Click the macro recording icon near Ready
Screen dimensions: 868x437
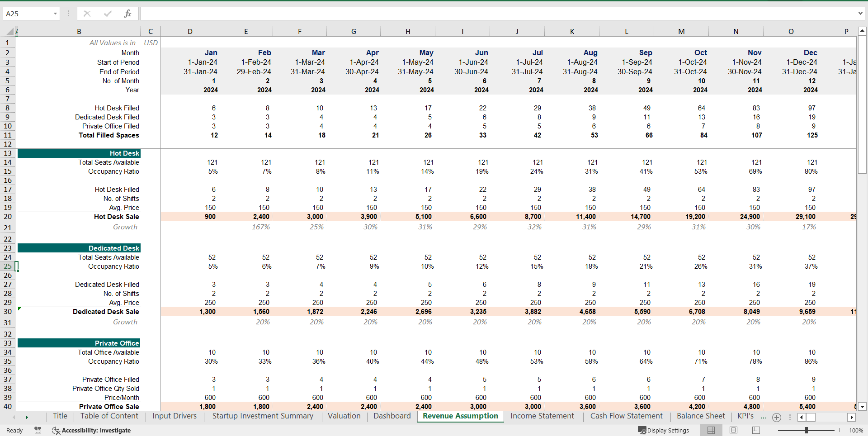(38, 430)
